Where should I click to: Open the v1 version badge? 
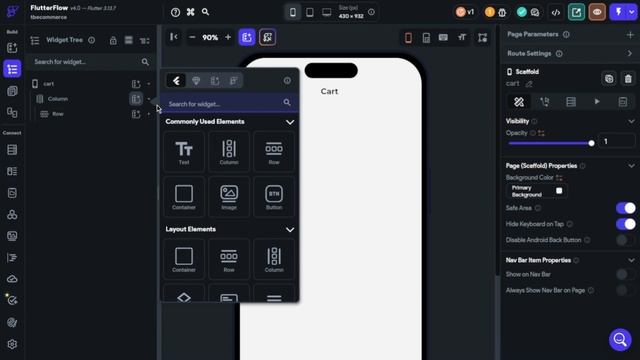[465, 12]
